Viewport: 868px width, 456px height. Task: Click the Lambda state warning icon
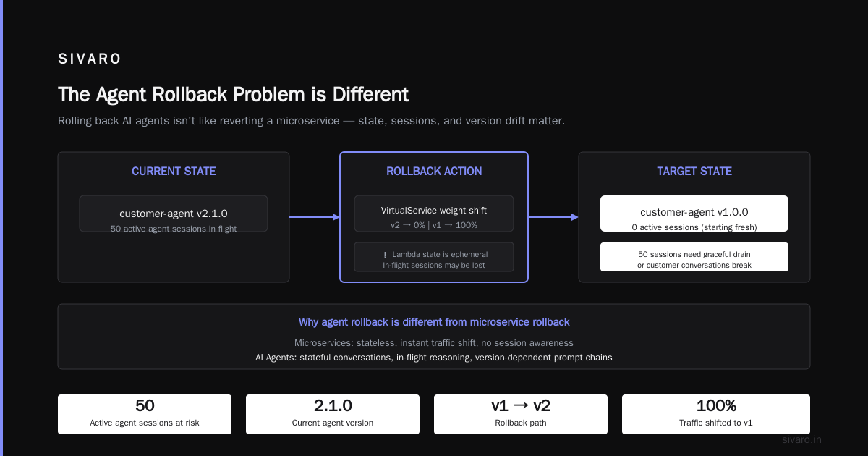385,255
